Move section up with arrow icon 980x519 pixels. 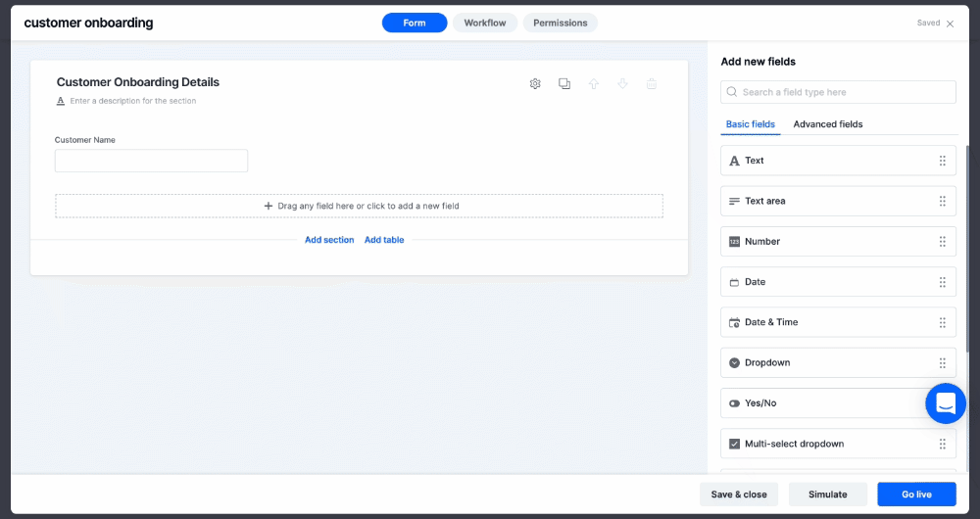[594, 84]
